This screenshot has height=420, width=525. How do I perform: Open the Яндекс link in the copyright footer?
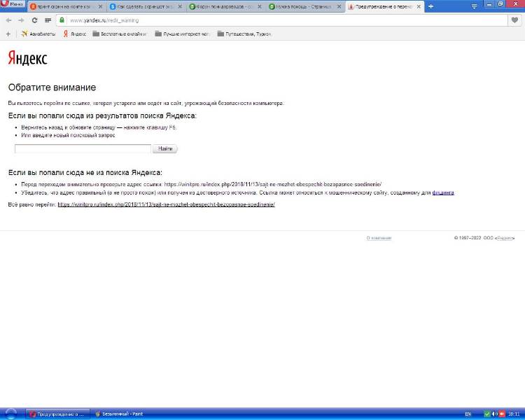[505, 238]
